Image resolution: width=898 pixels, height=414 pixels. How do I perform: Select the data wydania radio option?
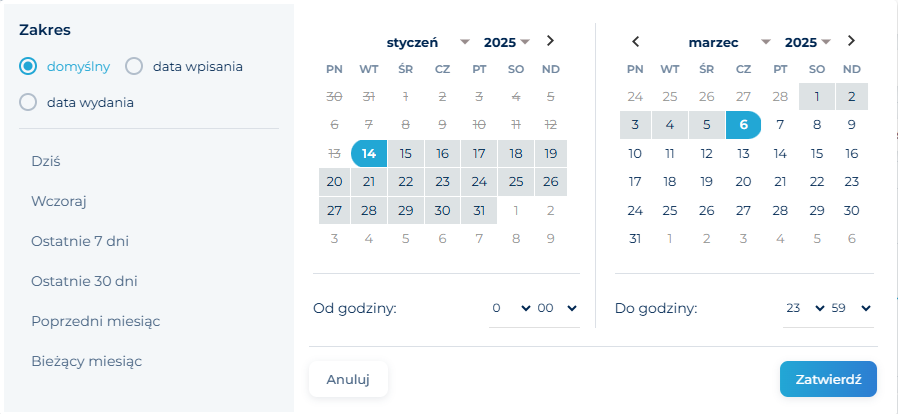click(x=29, y=102)
